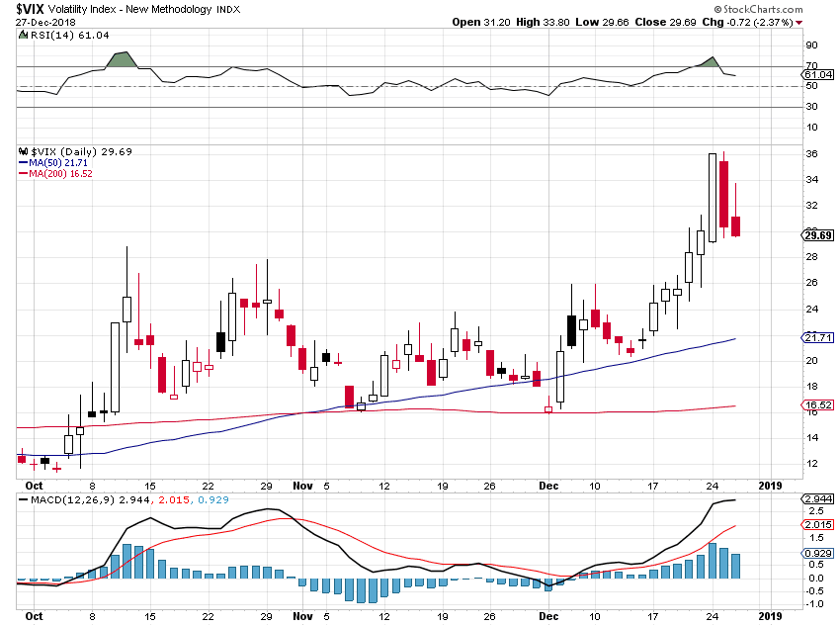Viewport: 840px width, 626px height.
Task: Click the MA(200) 16.52 legend text
Action: [x=60, y=174]
